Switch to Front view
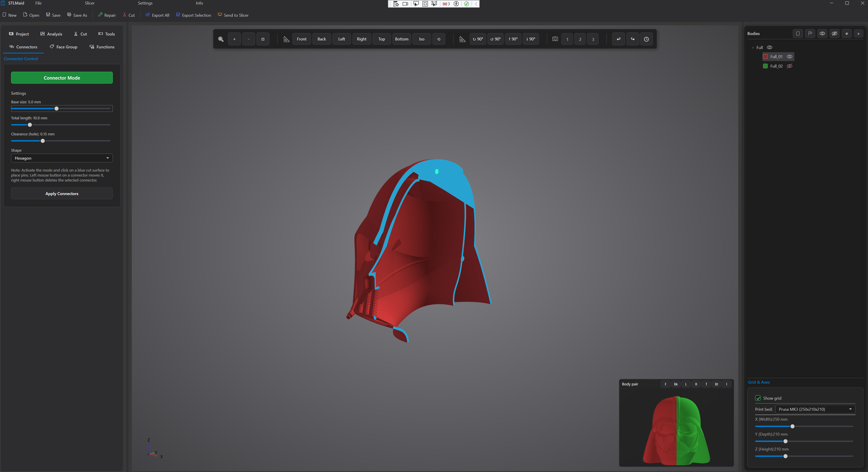Viewport: 868px width, 472px height. click(x=302, y=39)
